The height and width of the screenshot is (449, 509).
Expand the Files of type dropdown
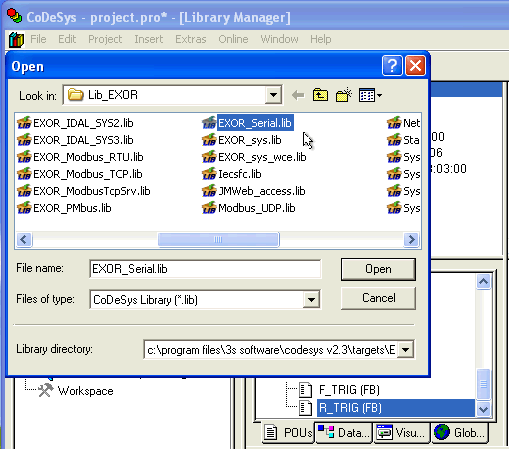click(x=311, y=300)
